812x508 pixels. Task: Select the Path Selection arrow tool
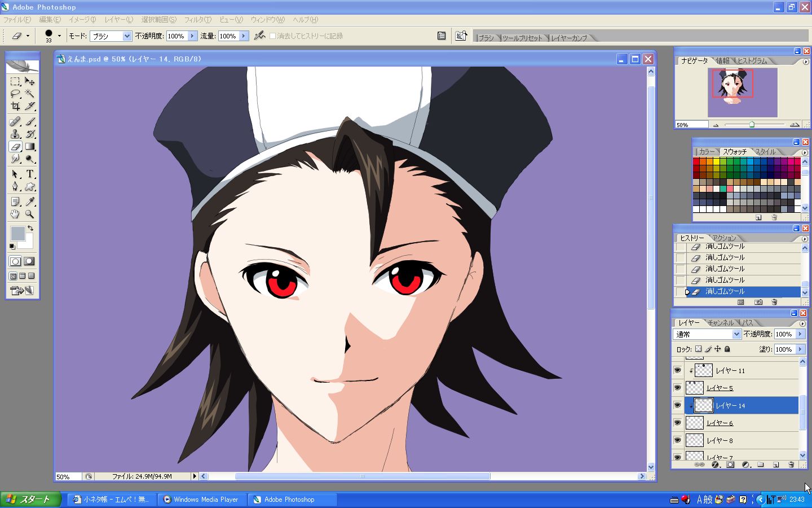pyautogui.click(x=15, y=174)
